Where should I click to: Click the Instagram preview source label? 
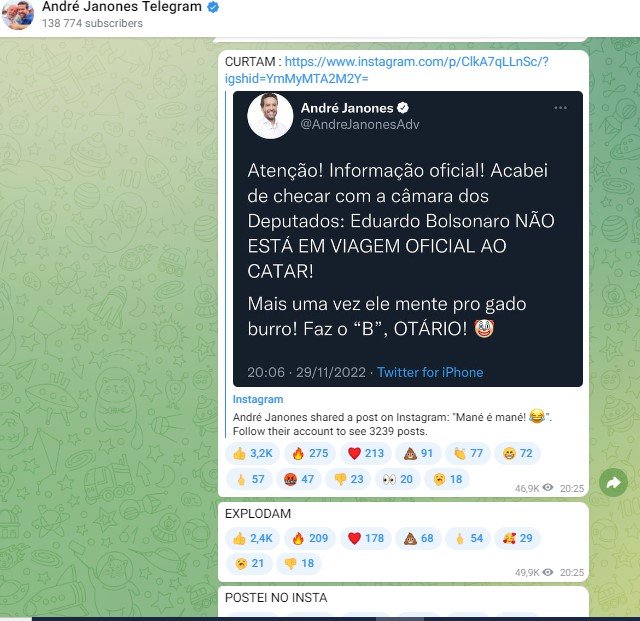click(x=258, y=399)
